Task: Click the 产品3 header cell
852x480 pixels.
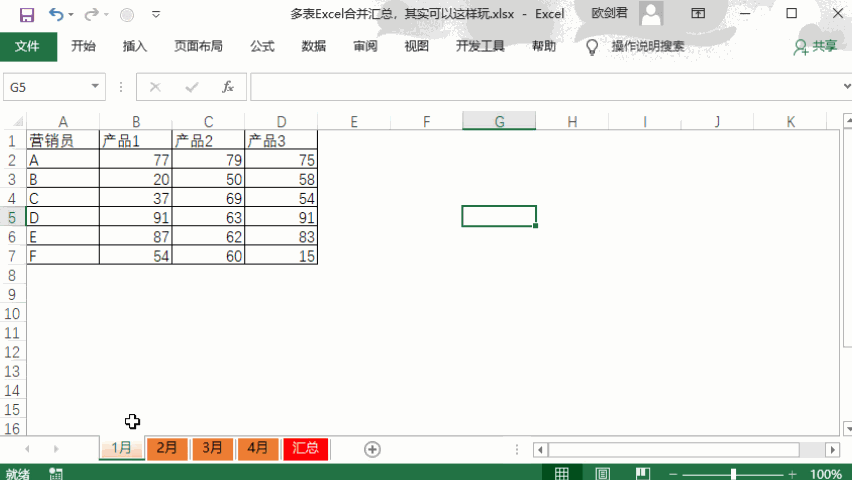Action: point(281,141)
